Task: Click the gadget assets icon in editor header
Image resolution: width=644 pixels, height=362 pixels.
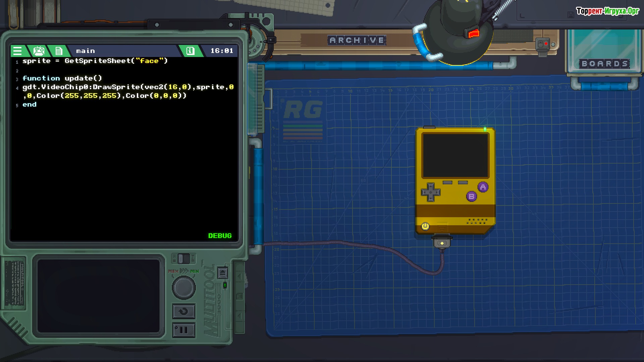Action: 39,51
